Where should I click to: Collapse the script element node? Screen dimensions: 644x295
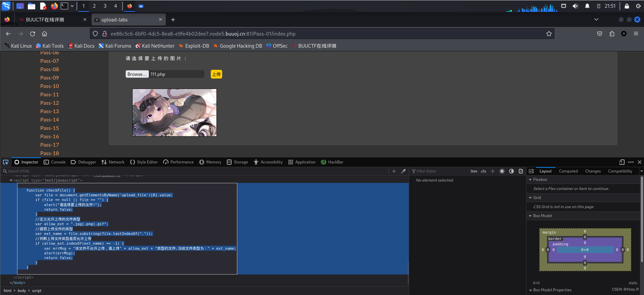(11, 181)
